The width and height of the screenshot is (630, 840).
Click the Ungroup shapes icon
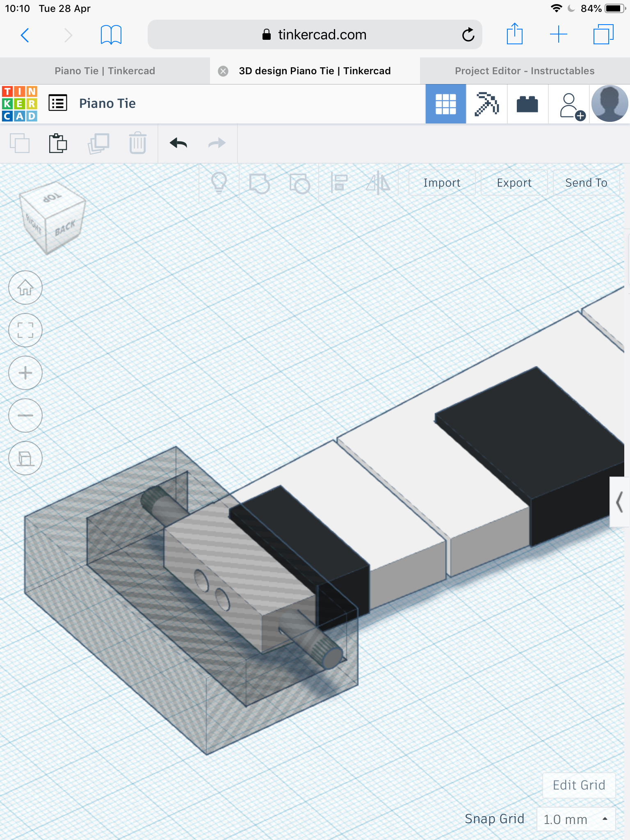tap(299, 183)
